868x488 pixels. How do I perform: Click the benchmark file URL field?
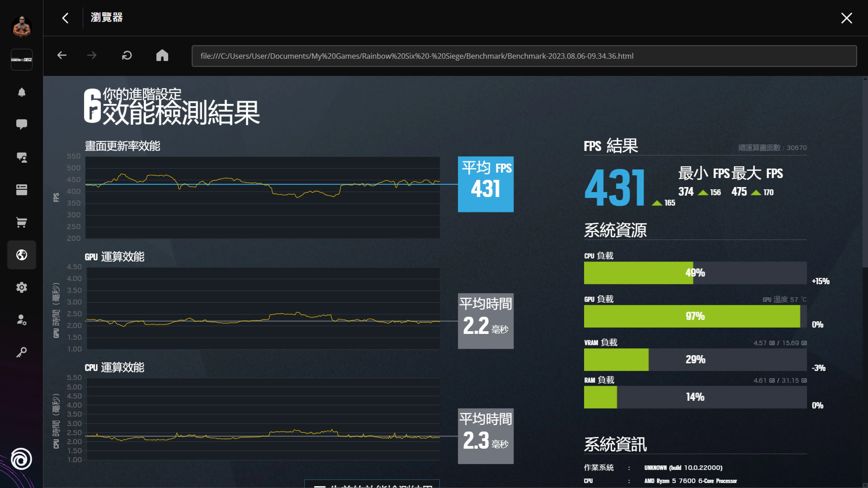524,56
